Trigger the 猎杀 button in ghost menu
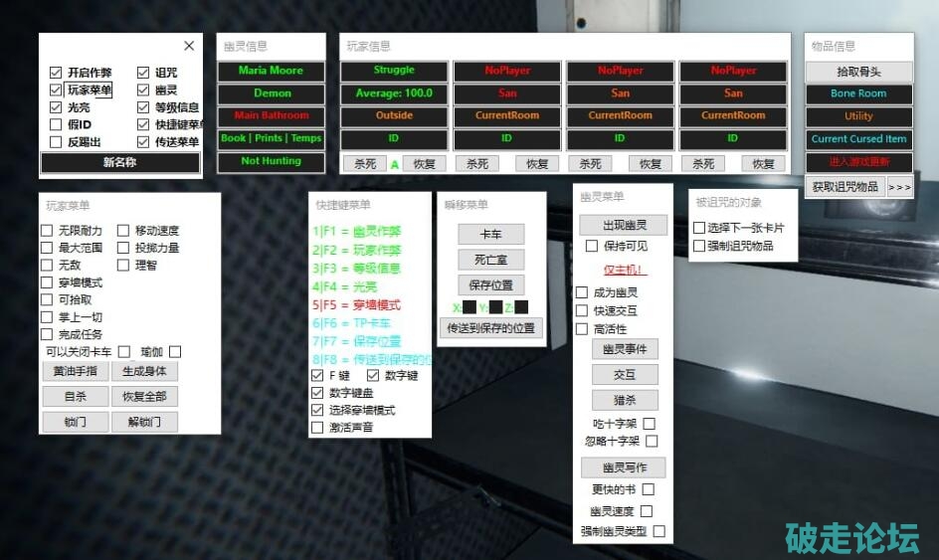The height and width of the screenshot is (560, 939). tap(624, 400)
